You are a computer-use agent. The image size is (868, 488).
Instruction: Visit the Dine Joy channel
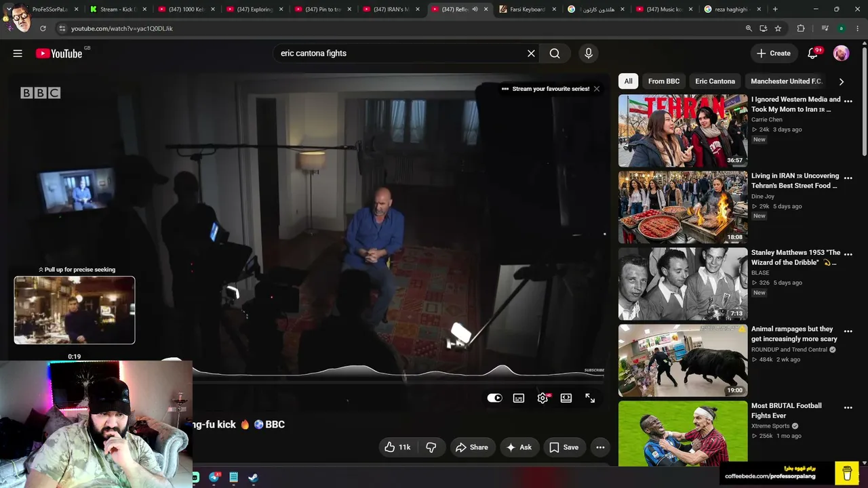pos(764,197)
